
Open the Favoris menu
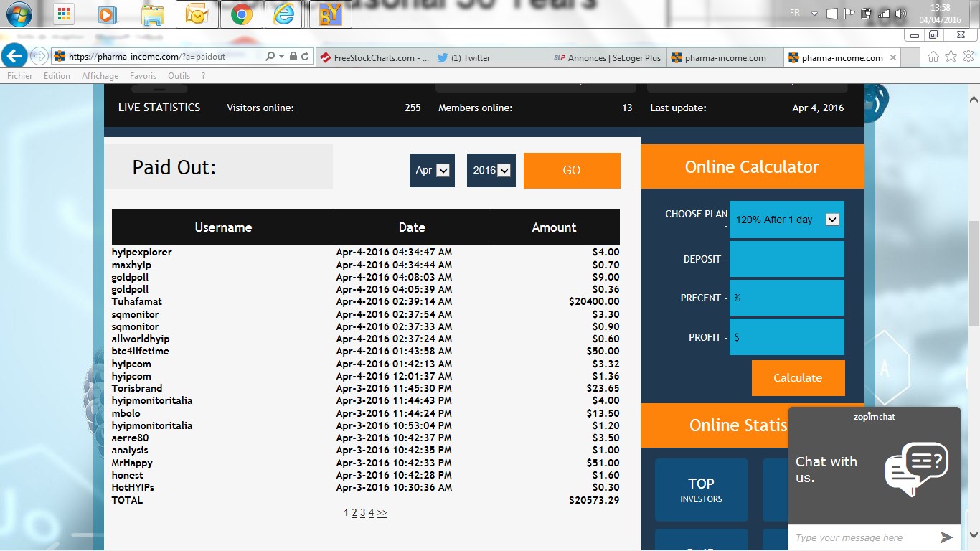[x=143, y=76]
